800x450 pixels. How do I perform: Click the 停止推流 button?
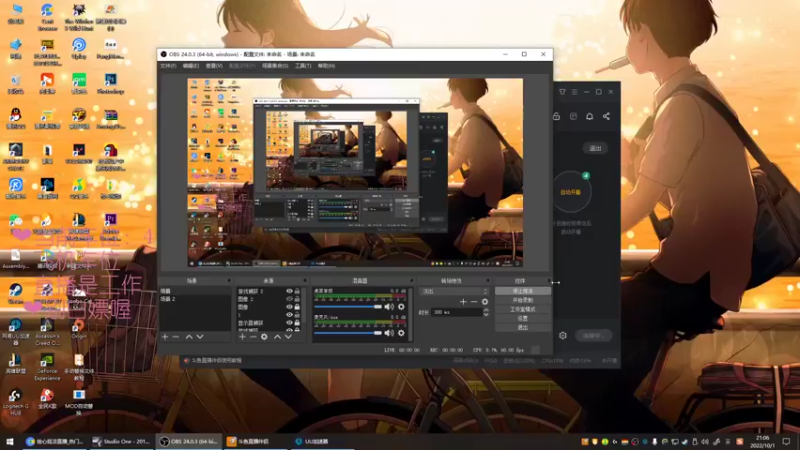522,291
